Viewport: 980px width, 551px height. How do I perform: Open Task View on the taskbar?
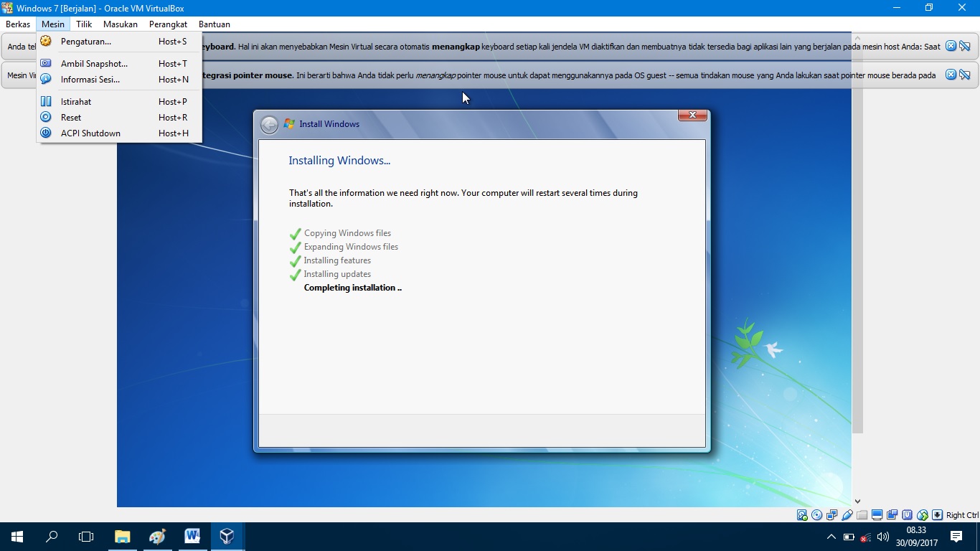(x=86, y=537)
